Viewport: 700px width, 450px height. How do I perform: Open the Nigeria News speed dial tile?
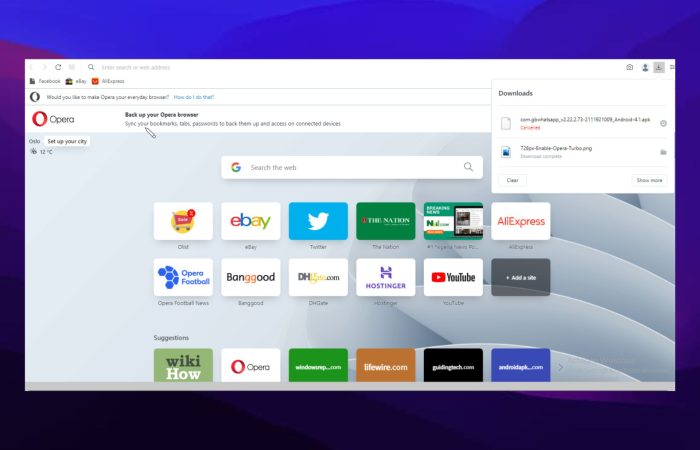(x=453, y=221)
